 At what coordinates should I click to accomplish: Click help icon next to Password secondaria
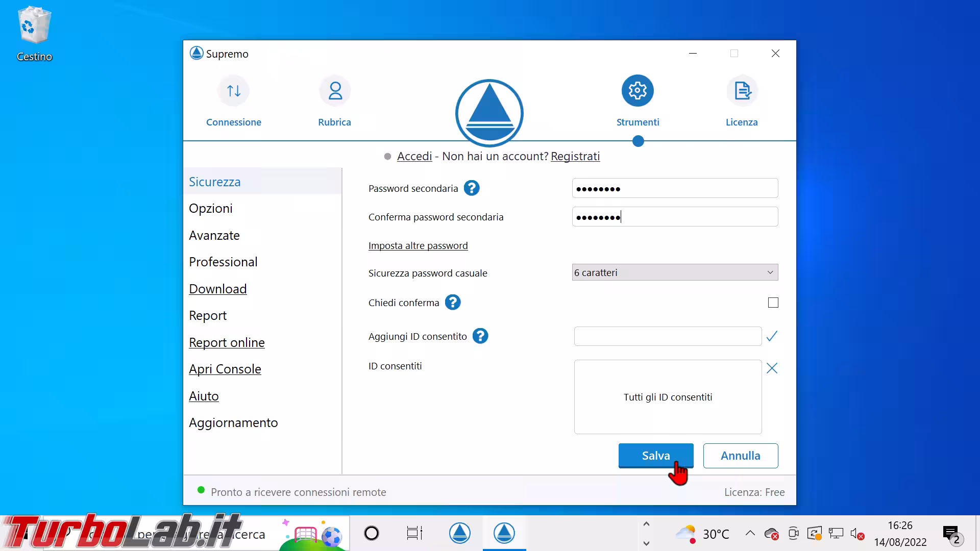(x=472, y=188)
